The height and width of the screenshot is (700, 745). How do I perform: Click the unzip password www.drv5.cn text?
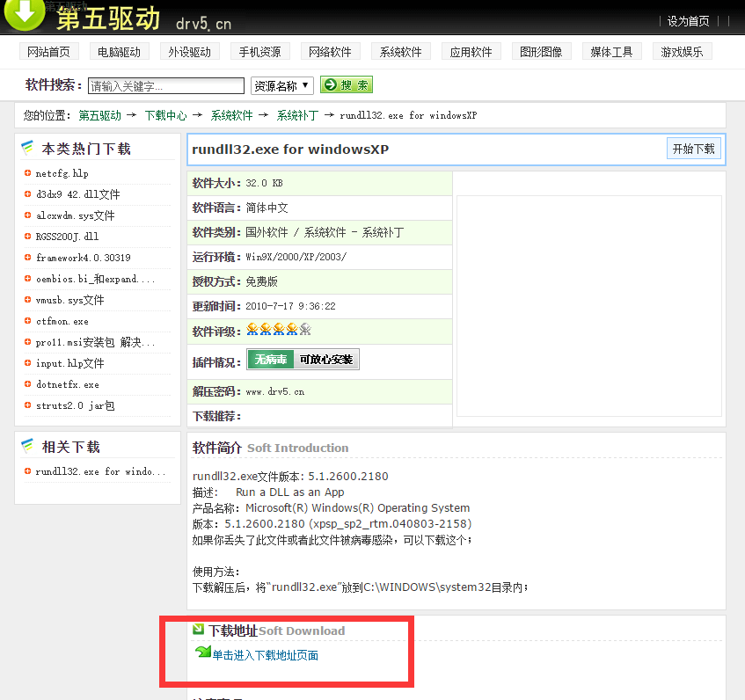pyautogui.click(x=275, y=392)
